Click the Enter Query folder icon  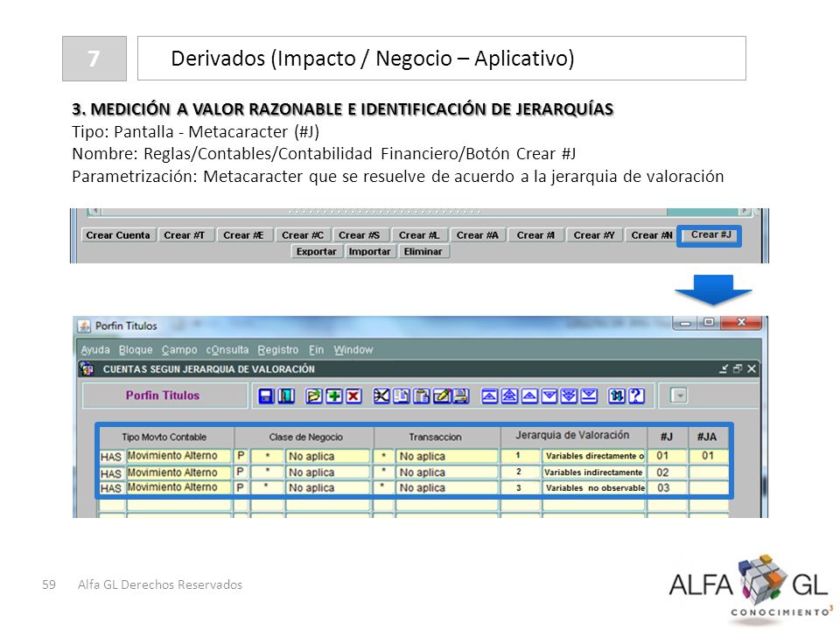313,395
